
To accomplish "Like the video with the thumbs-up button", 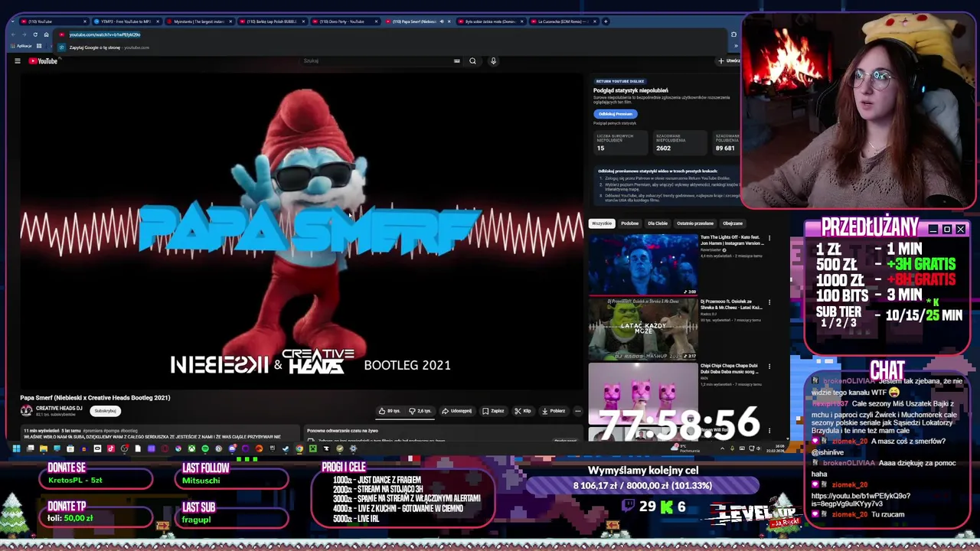I will [x=389, y=411].
